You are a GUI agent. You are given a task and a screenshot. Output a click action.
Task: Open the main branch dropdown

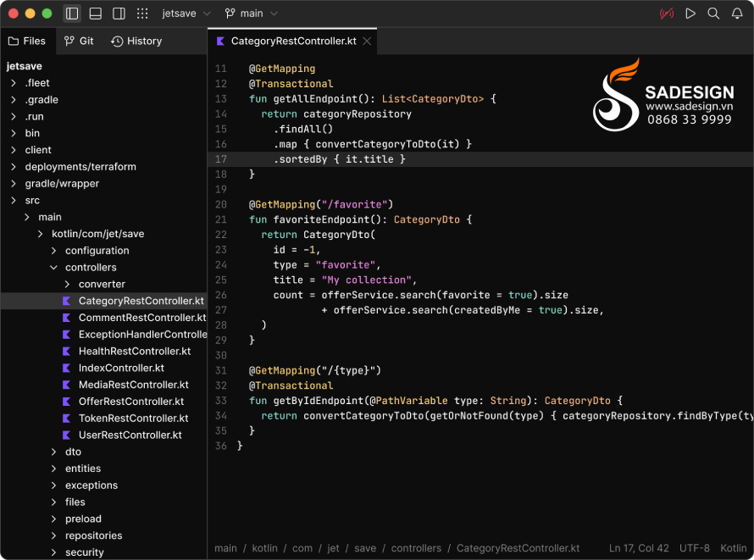252,14
